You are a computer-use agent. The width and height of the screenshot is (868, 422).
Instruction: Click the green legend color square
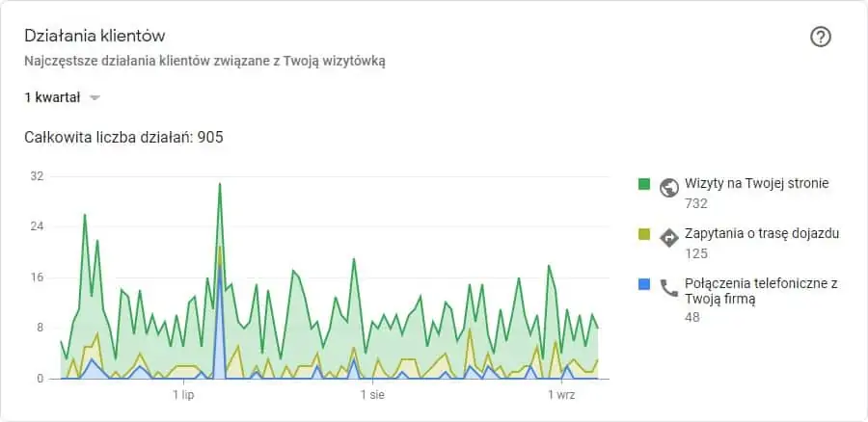[644, 184]
